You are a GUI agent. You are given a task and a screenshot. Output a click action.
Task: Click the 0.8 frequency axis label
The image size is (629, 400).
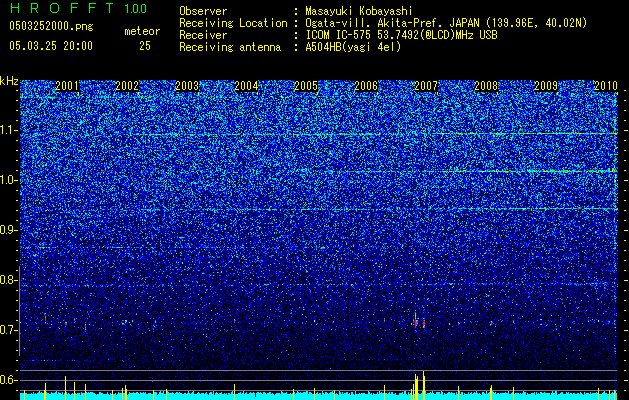pyautogui.click(x=7, y=280)
